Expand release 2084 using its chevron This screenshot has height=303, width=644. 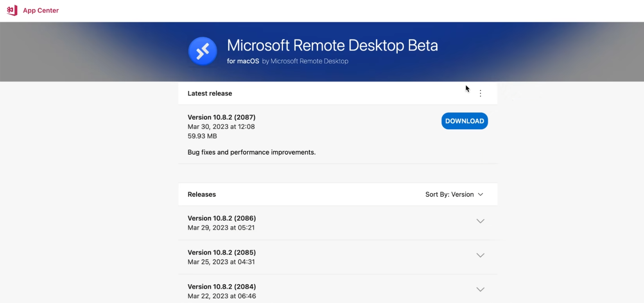coord(480,289)
